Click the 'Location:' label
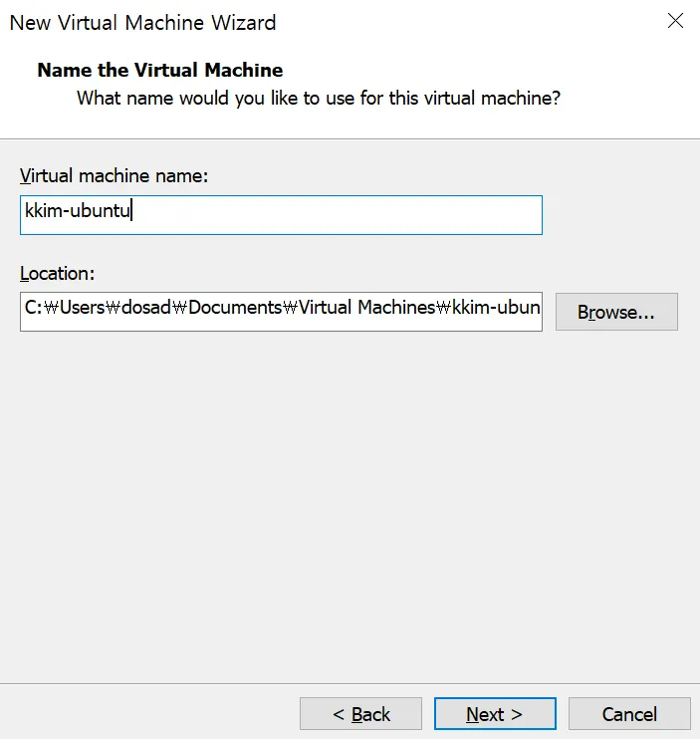The height and width of the screenshot is (739, 700). [x=57, y=273]
